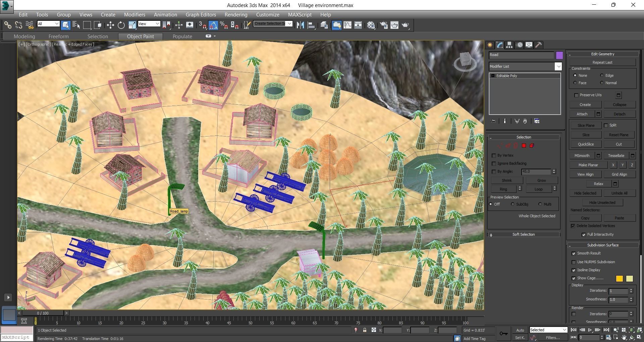Click the Hide Unselected button

(602, 203)
